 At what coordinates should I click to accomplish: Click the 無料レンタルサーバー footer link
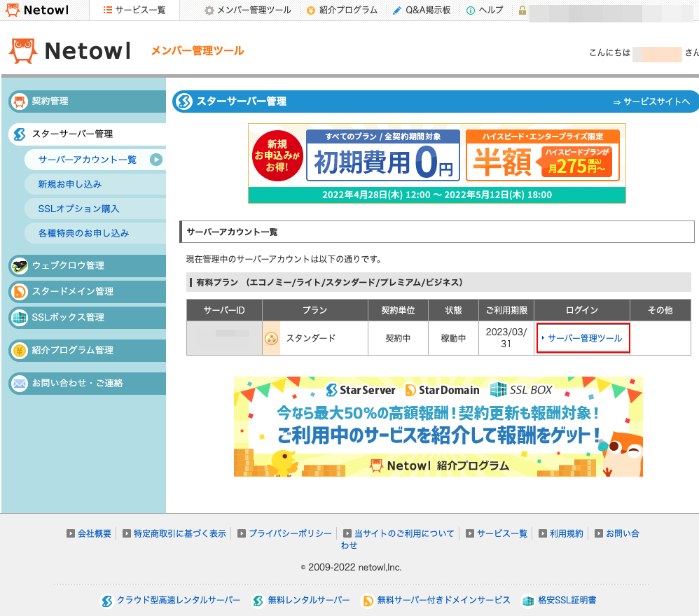tap(308, 601)
